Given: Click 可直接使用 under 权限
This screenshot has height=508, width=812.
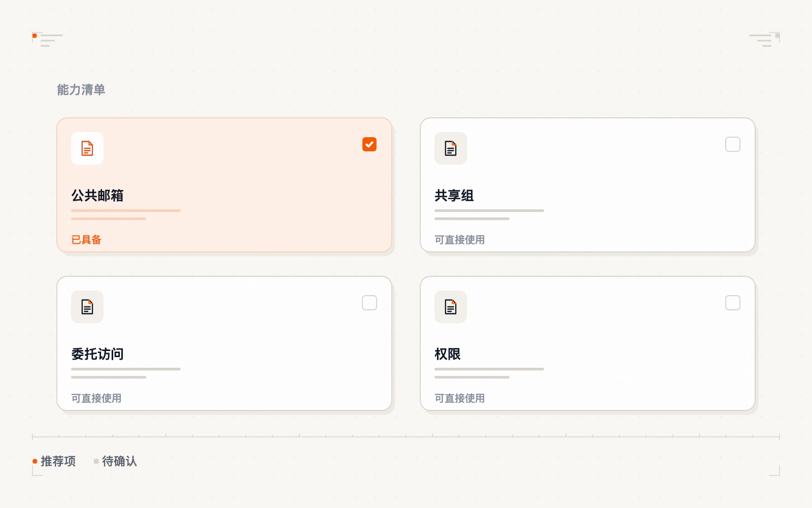Looking at the screenshot, I should 460,398.
